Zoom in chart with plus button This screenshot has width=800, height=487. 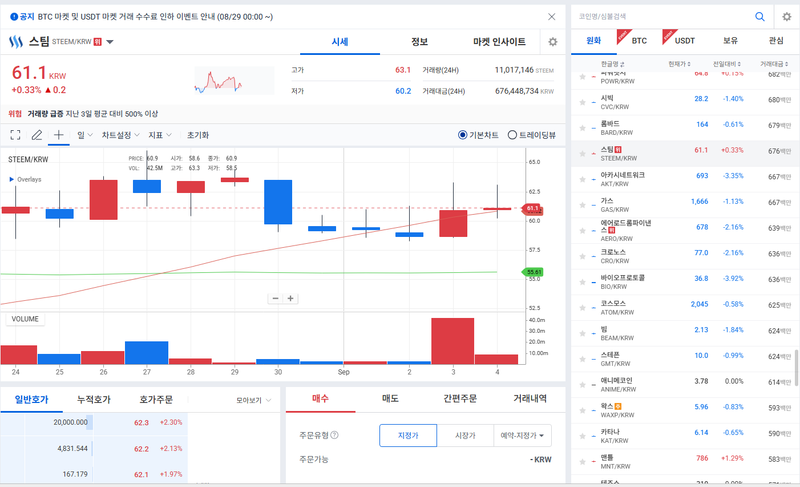pos(290,298)
